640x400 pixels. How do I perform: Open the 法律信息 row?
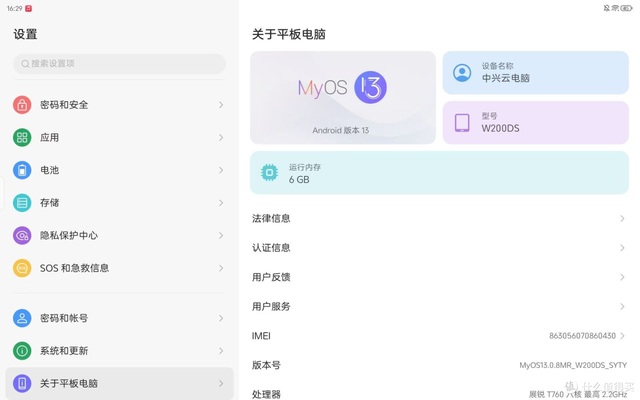tap(439, 219)
